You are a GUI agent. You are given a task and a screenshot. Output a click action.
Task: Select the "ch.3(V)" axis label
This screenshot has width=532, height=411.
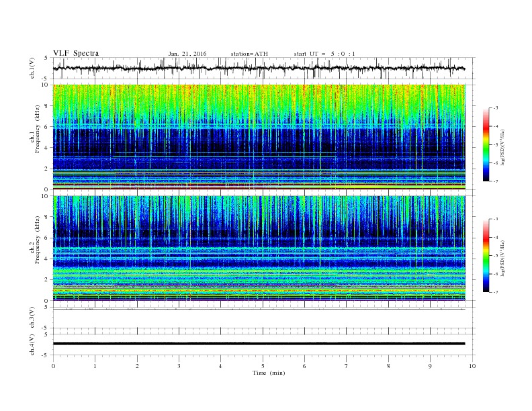[32, 318]
